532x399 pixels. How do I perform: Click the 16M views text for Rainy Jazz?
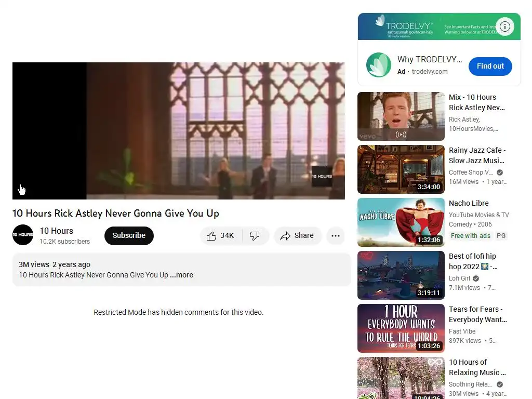coord(463,182)
